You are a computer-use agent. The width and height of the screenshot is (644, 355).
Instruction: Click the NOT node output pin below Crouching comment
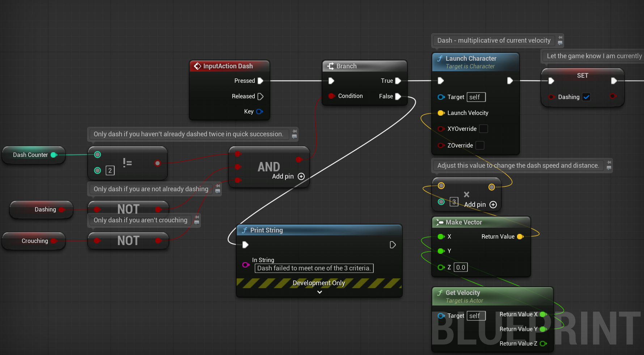point(158,241)
